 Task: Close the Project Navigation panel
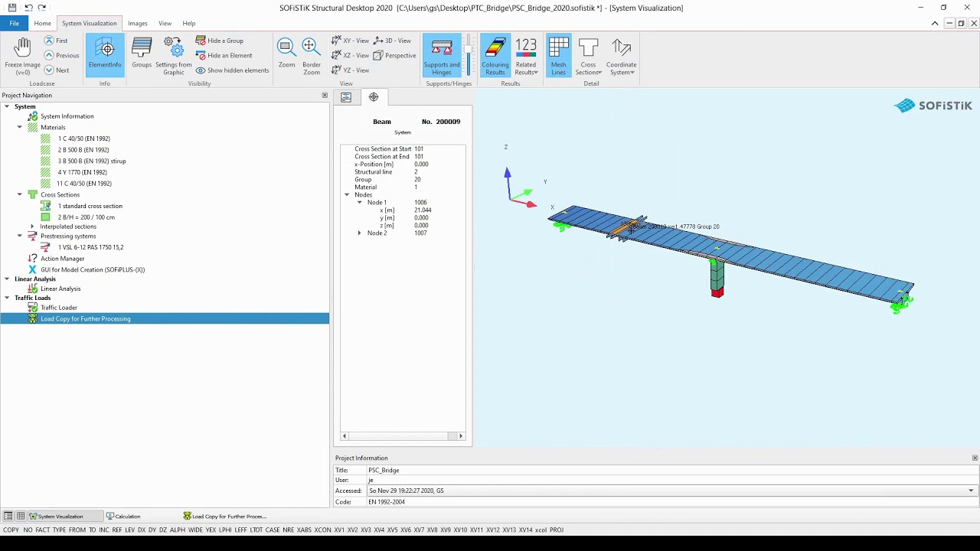(325, 96)
